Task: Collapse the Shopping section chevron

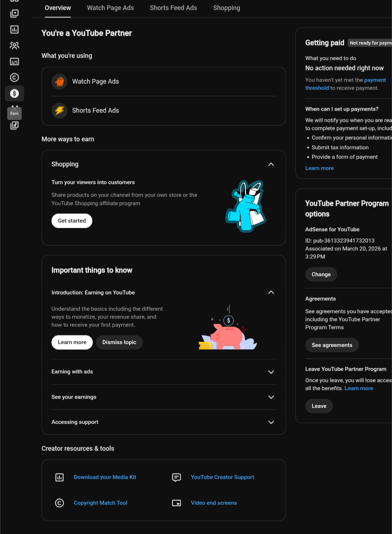Action: click(x=271, y=164)
